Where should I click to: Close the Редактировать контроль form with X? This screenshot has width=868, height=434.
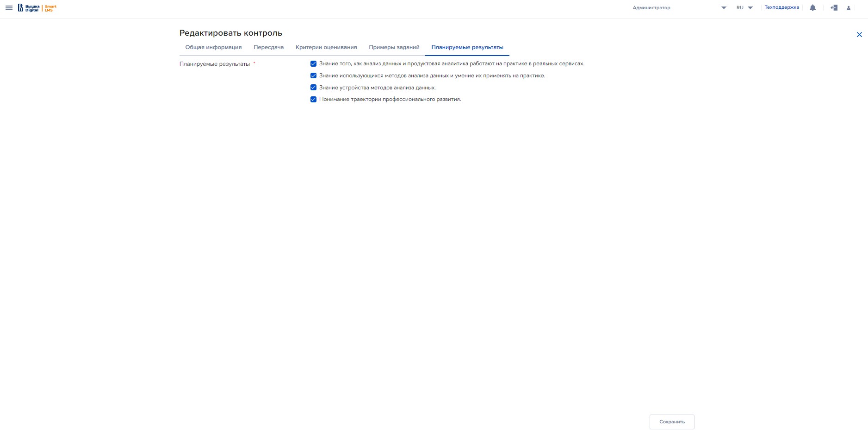pyautogui.click(x=859, y=35)
